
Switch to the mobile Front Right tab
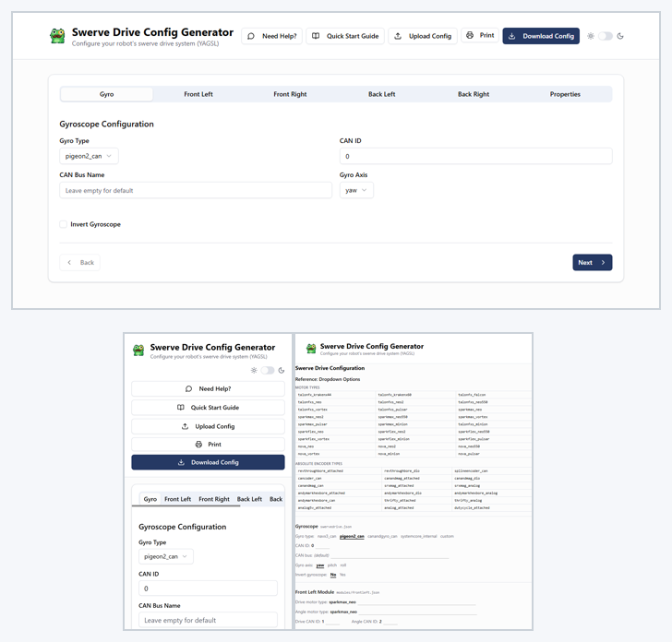214,499
